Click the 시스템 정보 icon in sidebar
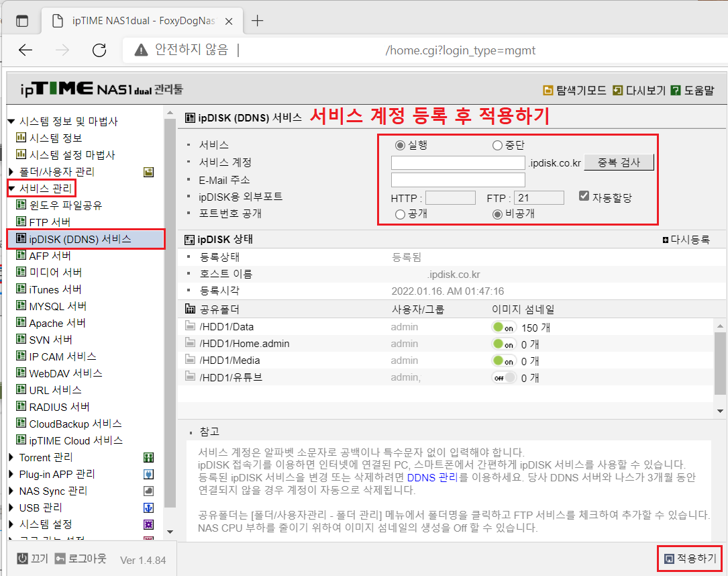This screenshot has width=728, height=576. pos(21,138)
